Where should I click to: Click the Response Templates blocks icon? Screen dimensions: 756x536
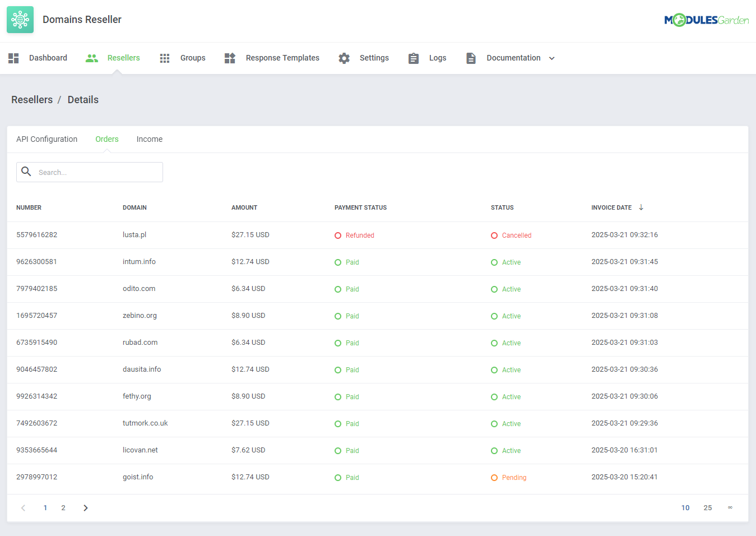pos(230,58)
